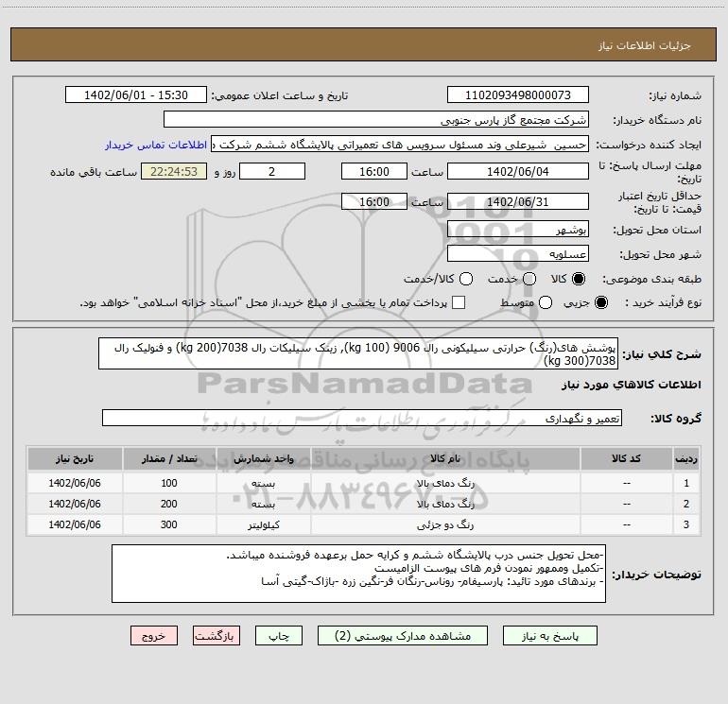Screen dimensions: 728x704
Task: Click the requester field حسین شیرعلی وند
Action: pyautogui.click(x=400, y=145)
